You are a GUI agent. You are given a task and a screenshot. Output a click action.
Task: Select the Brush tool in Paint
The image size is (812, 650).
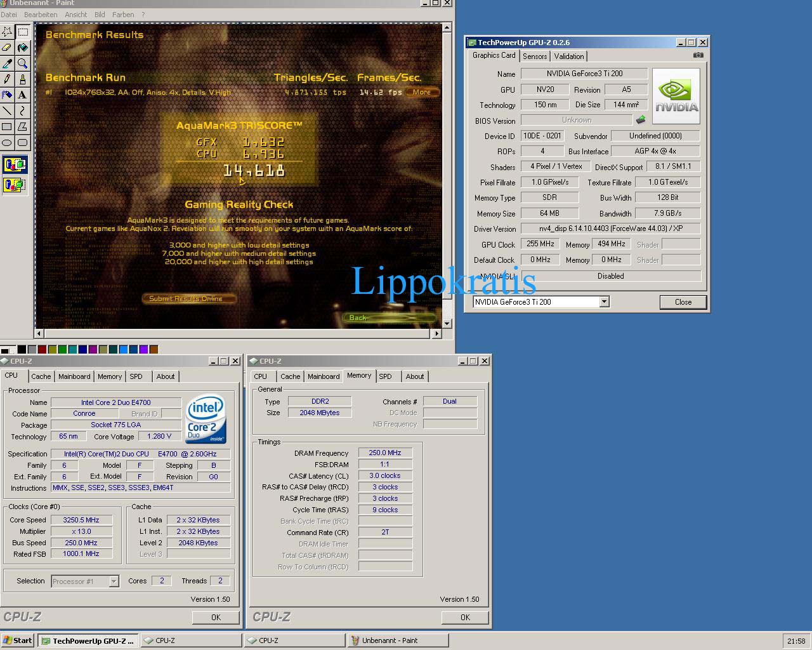pos(23,79)
